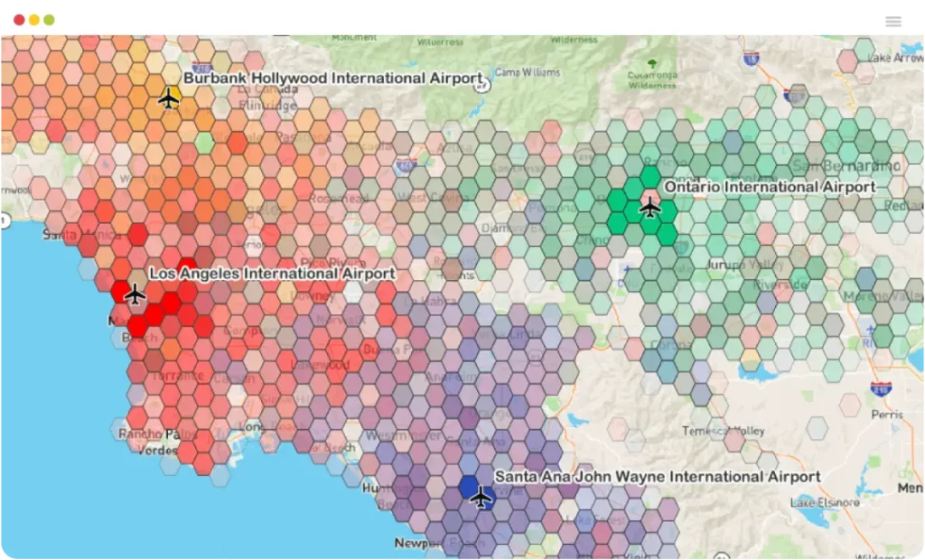
Task: Click the "Jurupa Valley" map label
Action: [744, 265]
